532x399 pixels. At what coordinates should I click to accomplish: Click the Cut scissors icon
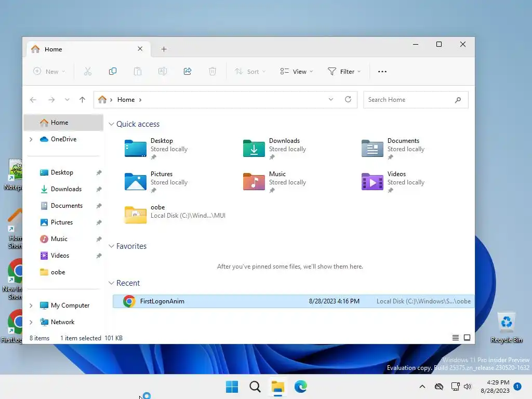[87, 71]
